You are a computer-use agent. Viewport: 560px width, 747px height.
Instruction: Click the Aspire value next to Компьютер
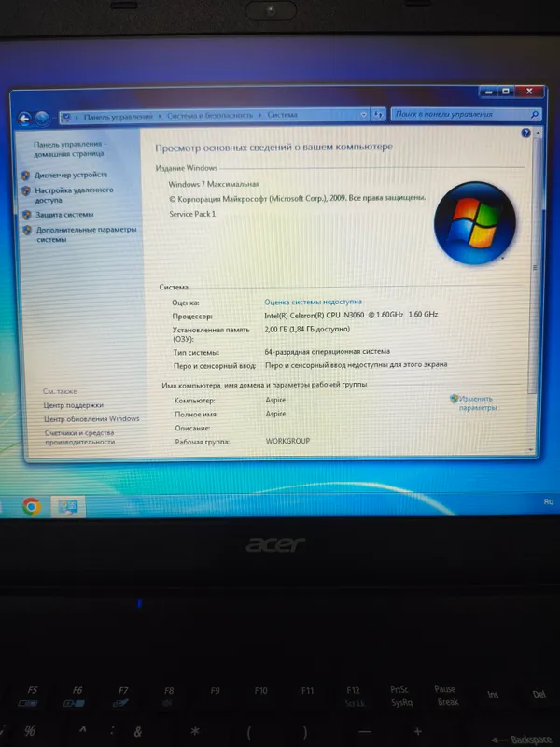click(275, 400)
